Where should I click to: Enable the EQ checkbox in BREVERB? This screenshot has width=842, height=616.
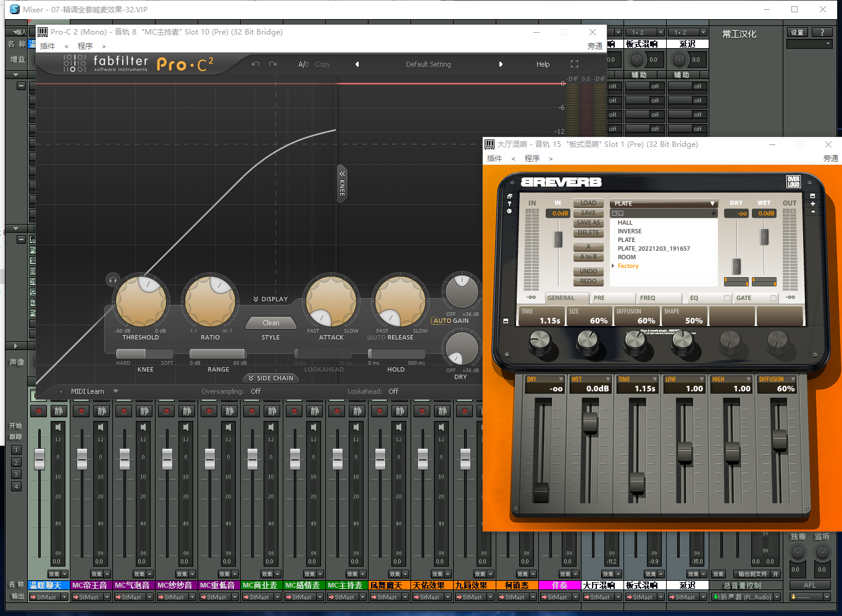pyautogui.click(x=727, y=298)
